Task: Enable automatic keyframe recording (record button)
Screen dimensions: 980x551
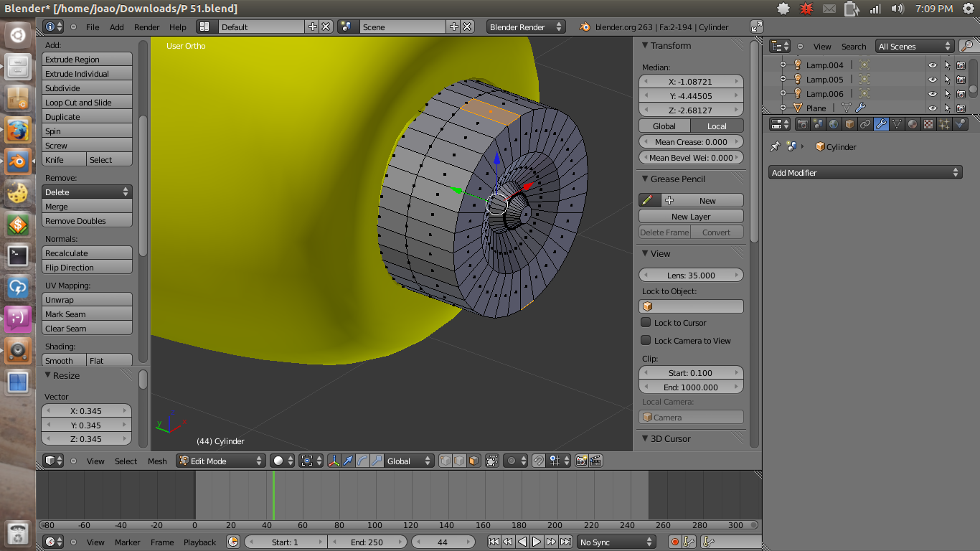Action: pos(675,542)
